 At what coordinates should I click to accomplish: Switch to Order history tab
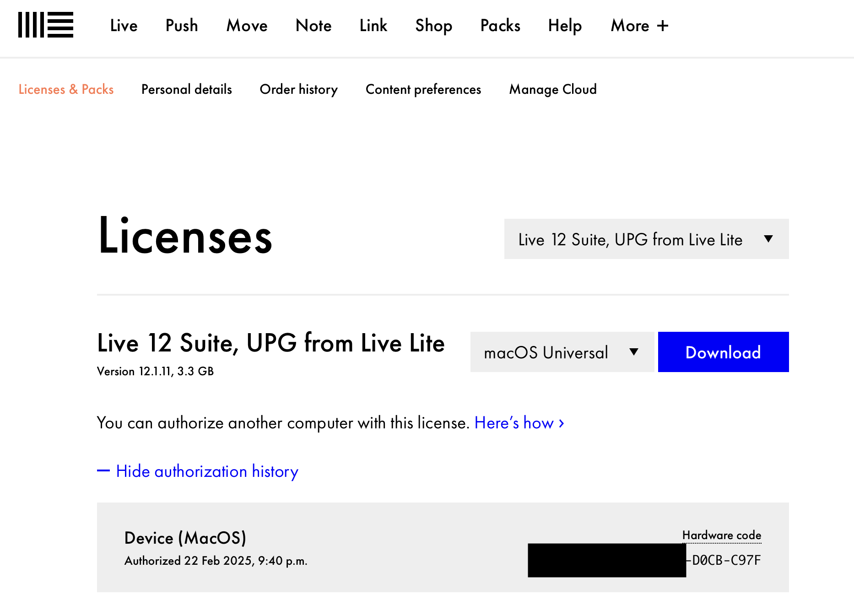click(299, 90)
